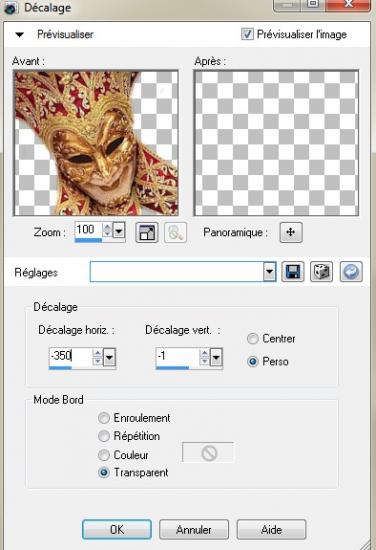Open the Réglages preset dropdown arrow

pos(269,271)
